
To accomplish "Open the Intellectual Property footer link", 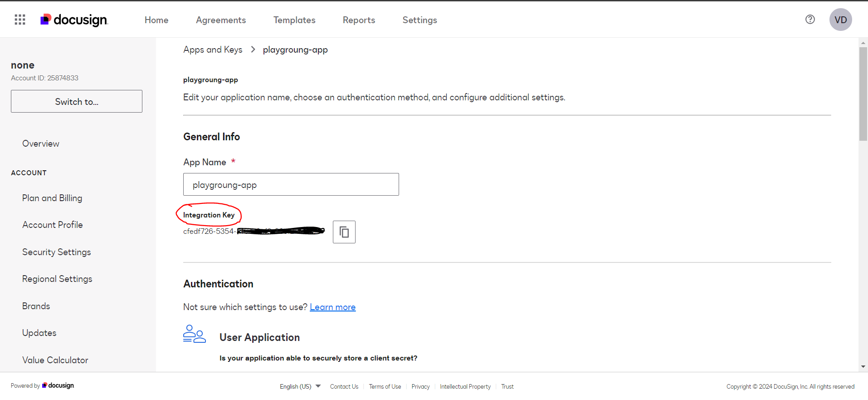I will point(465,386).
